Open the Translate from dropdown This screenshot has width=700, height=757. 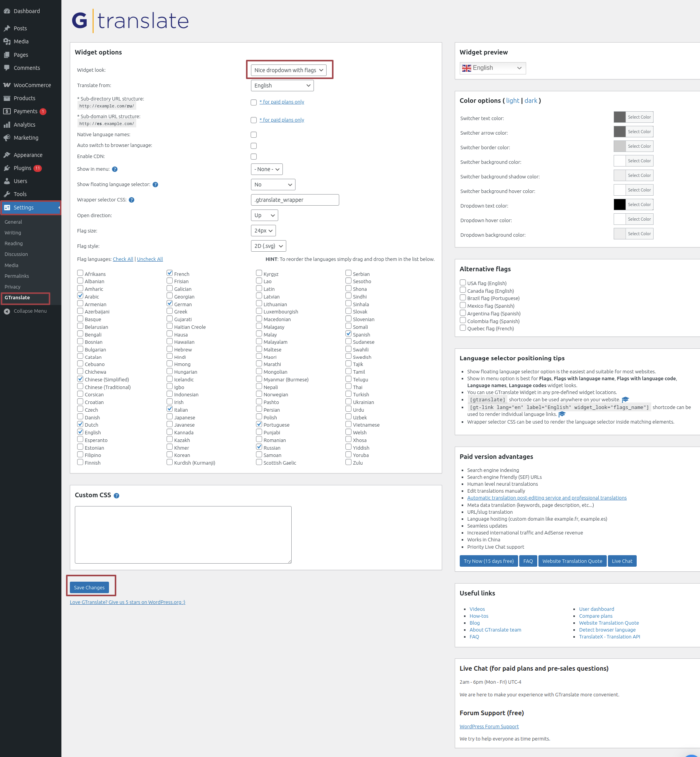(x=282, y=86)
